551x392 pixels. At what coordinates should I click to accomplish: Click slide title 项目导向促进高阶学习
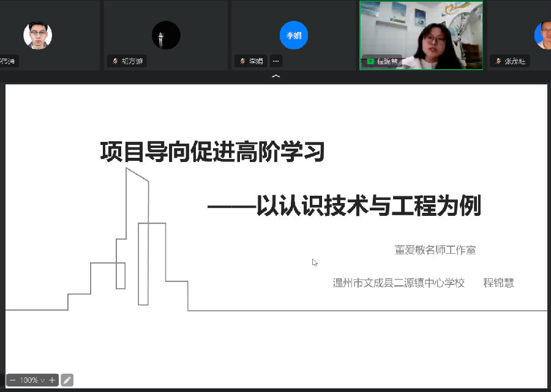tap(212, 152)
